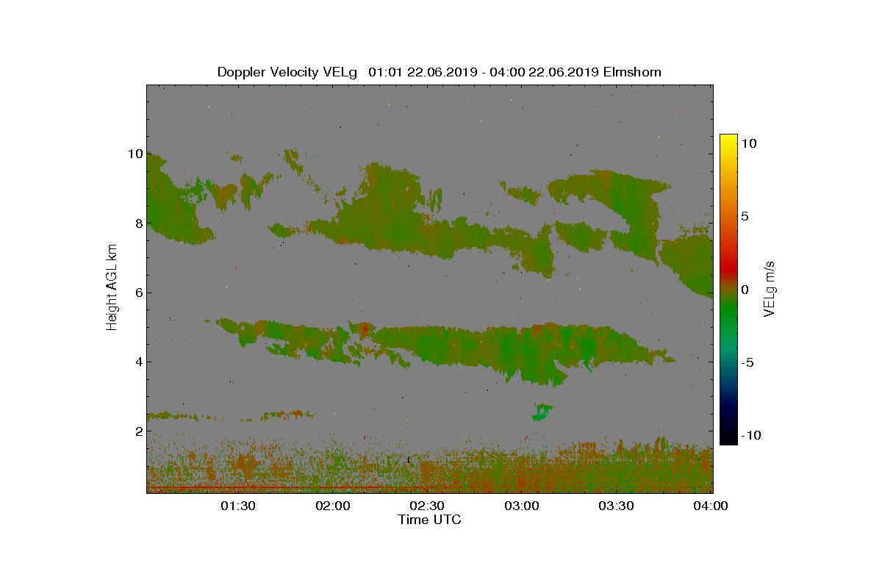Click the start date '01:01 22.06.2019' in title
882x588 pixels.
point(423,72)
